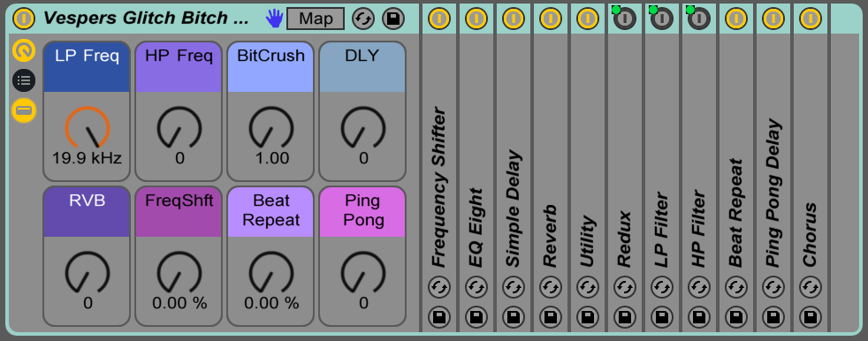Turn on the LP Filter device
The image size is (868, 341).
(x=661, y=19)
